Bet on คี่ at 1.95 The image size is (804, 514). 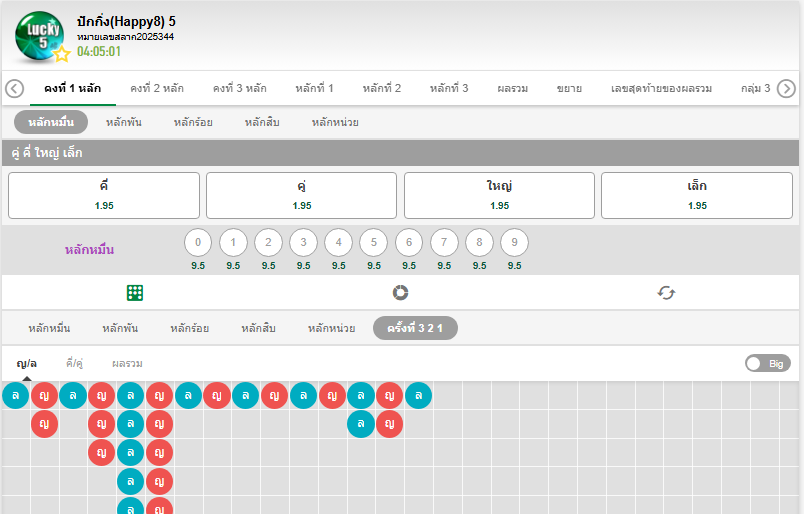coord(104,195)
